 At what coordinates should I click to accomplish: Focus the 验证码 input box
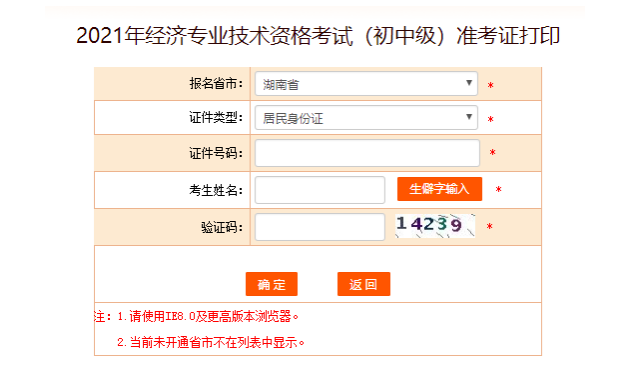[320, 227]
